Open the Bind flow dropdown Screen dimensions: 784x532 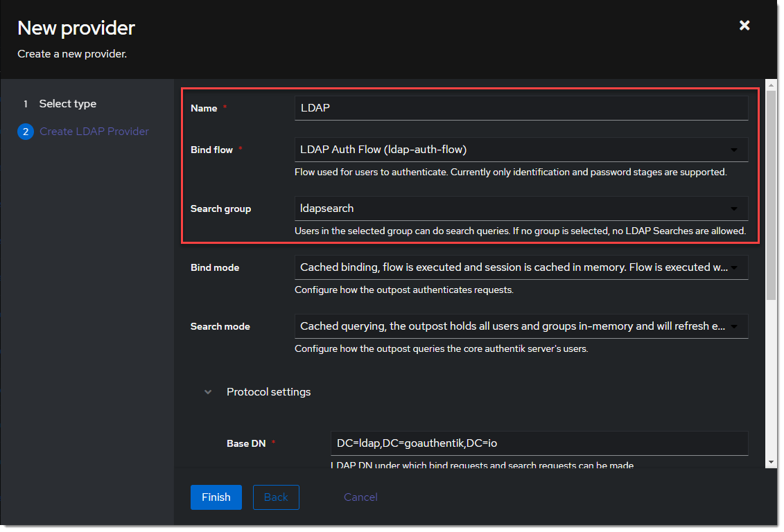click(x=521, y=150)
